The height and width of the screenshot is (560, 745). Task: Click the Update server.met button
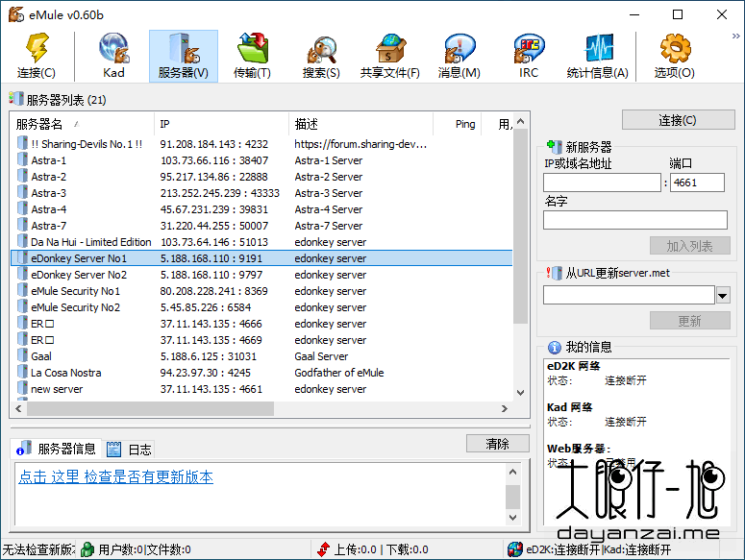[689, 321]
